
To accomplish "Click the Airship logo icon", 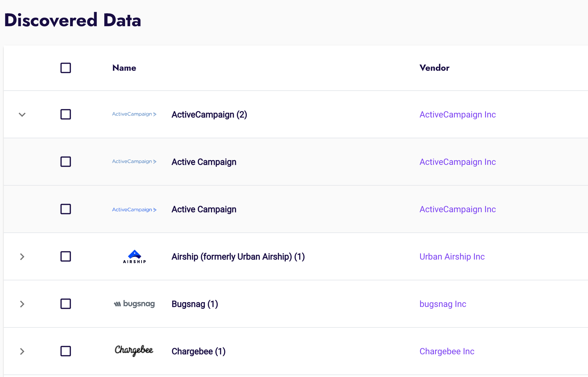I will [x=135, y=256].
